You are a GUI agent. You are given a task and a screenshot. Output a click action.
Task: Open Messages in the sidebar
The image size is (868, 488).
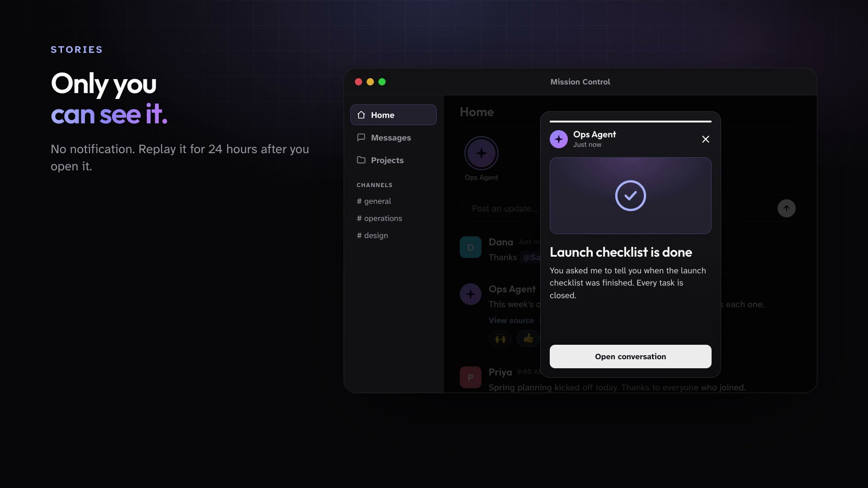click(393, 137)
